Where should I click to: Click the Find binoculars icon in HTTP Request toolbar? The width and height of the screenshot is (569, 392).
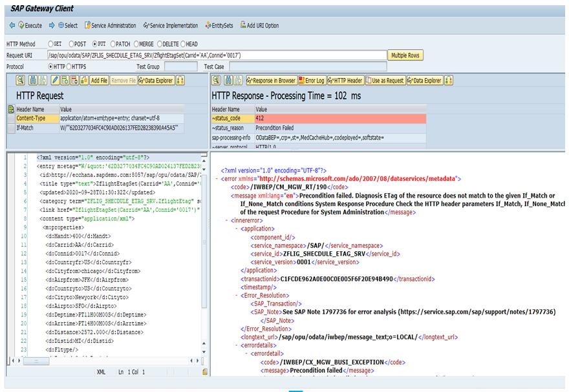pyautogui.click(x=33, y=81)
